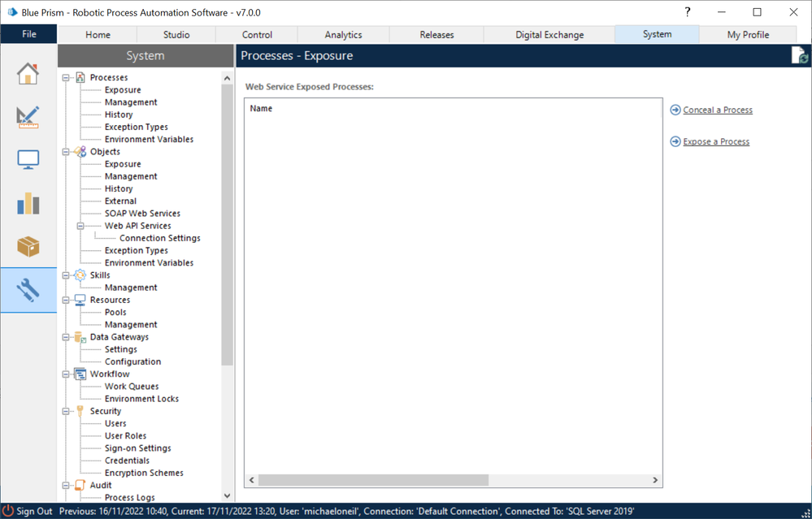Click the Conceal a Process link

717,110
